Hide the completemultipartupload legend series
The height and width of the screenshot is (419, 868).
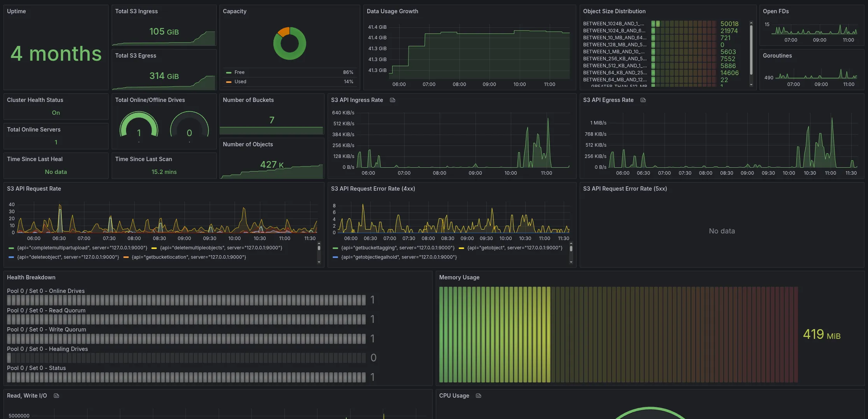82,247
